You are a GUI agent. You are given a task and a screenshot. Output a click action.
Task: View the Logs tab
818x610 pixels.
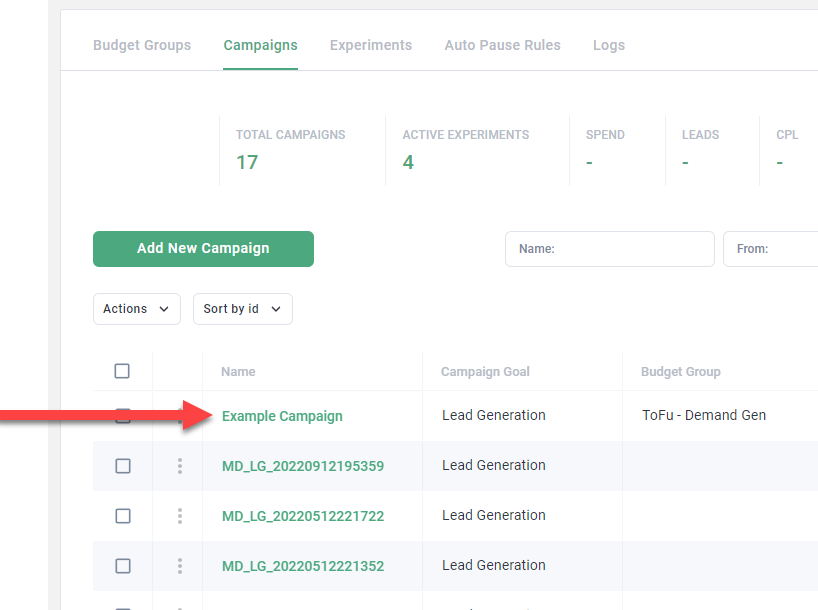click(608, 45)
